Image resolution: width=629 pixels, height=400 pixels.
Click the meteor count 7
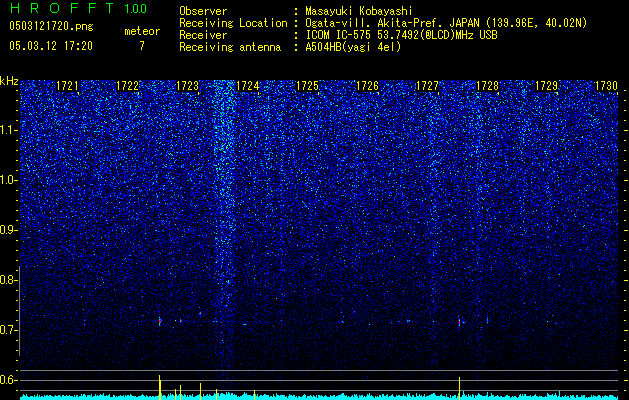(x=142, y=46)
